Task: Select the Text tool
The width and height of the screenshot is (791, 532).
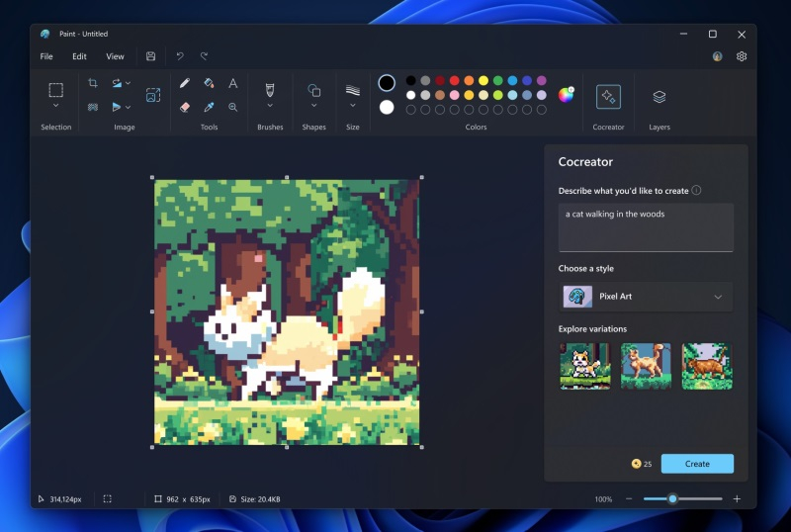Action: (233, 83)
